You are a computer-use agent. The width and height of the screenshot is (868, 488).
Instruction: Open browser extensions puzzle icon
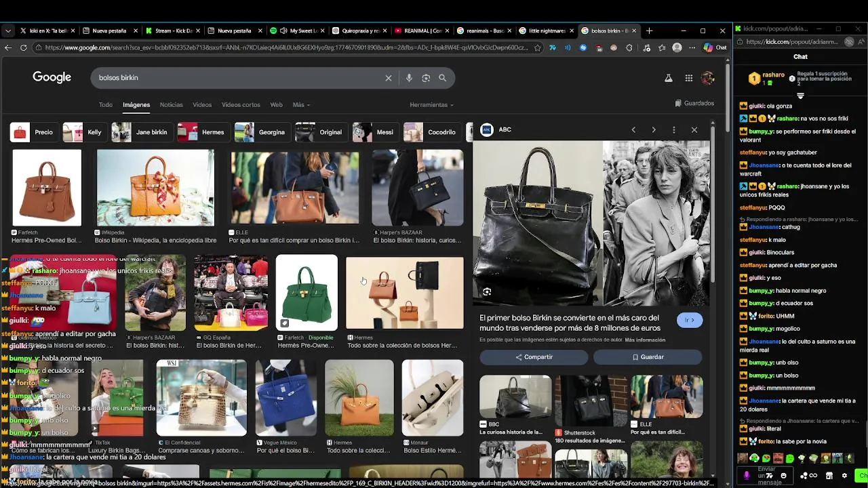[x=629, y=47]
